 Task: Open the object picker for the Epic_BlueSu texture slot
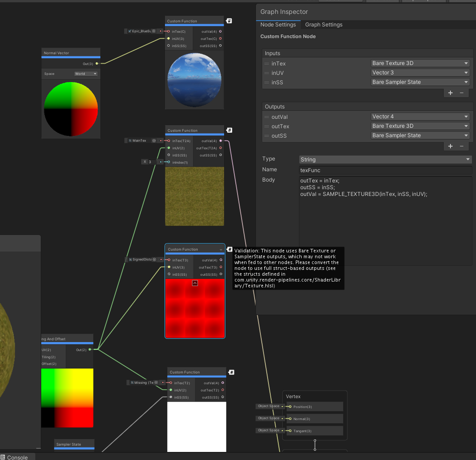click(x=154, y=31)
